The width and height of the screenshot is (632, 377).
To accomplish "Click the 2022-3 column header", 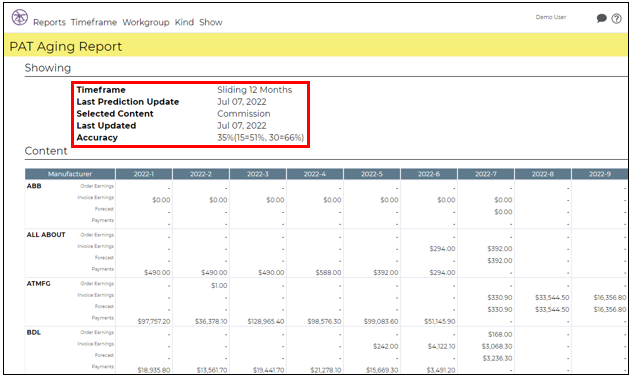I will point(258,174).
